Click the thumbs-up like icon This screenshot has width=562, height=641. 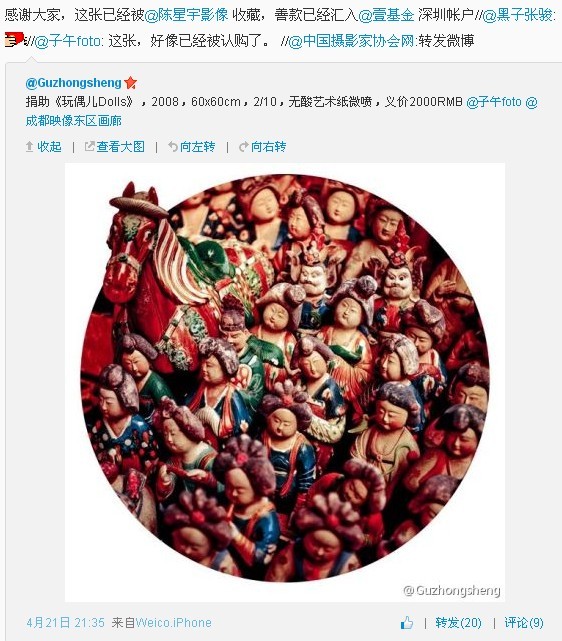[x=407, y=623]
